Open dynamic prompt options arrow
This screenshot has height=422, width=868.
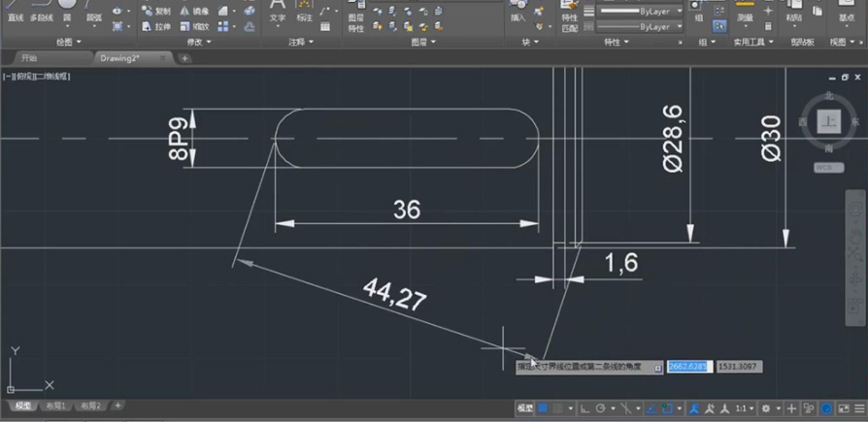[657, 368]
